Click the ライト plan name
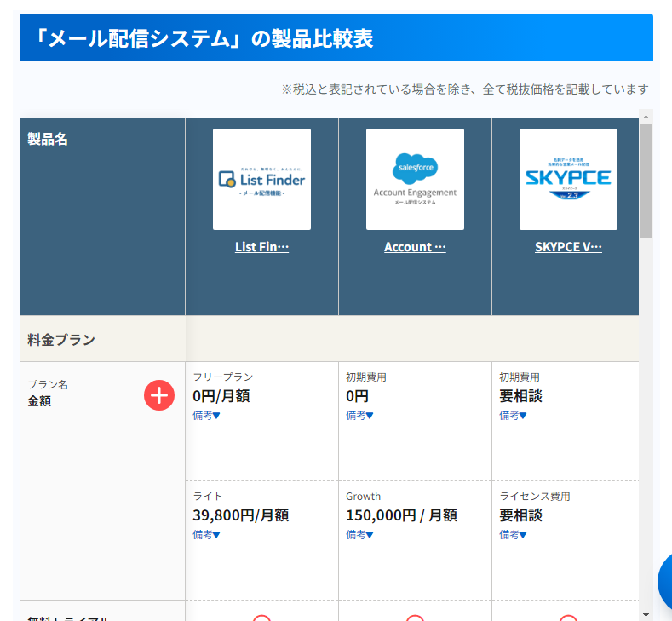The height and width of the screenshot is (621, 672). coord(208,497)
